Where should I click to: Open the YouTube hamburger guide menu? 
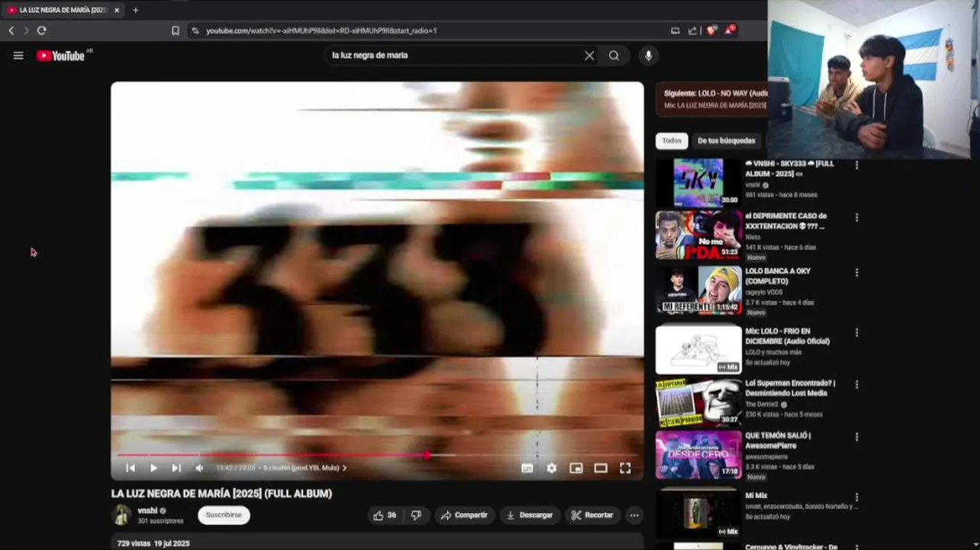18,55
